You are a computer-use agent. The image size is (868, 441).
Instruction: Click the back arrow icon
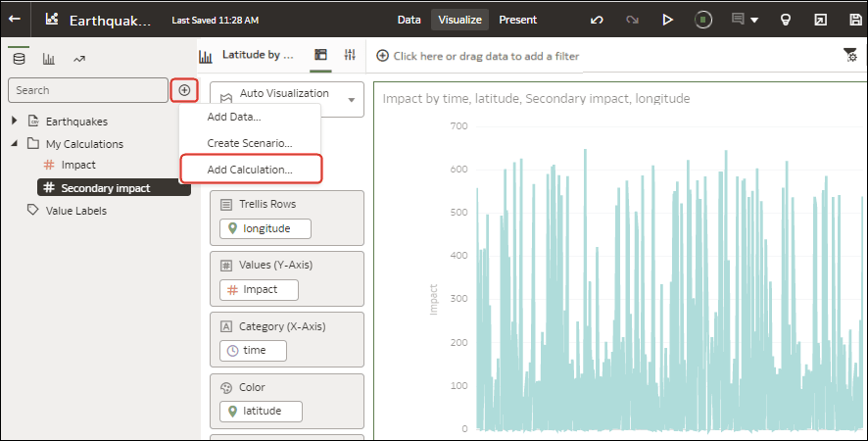point(15,19)
